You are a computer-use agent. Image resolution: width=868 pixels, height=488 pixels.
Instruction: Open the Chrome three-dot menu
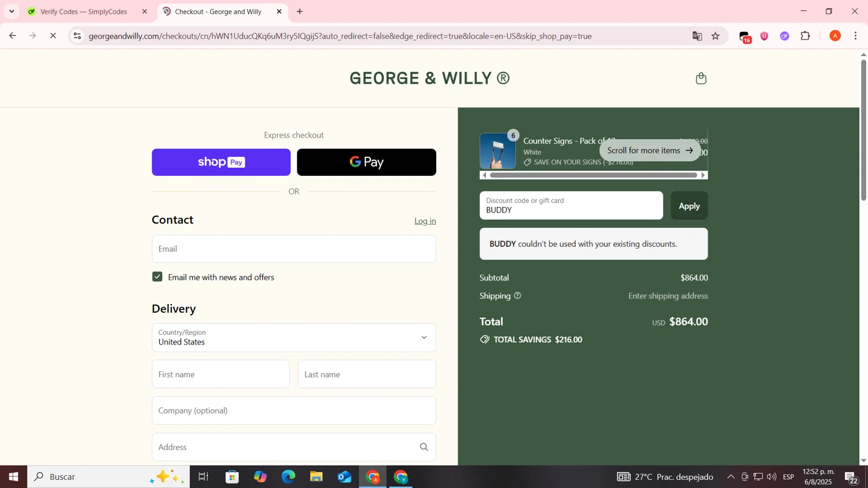[x=856, y=36]
